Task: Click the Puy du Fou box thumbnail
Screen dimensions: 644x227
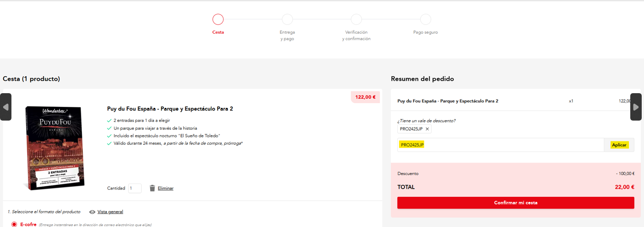Action: [54, 148]
